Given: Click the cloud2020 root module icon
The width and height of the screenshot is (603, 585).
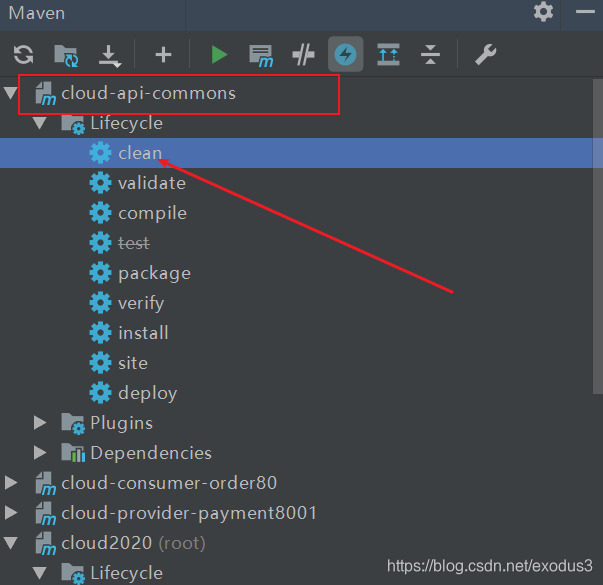Looking at the screenshot, I should tap(46, 543).
